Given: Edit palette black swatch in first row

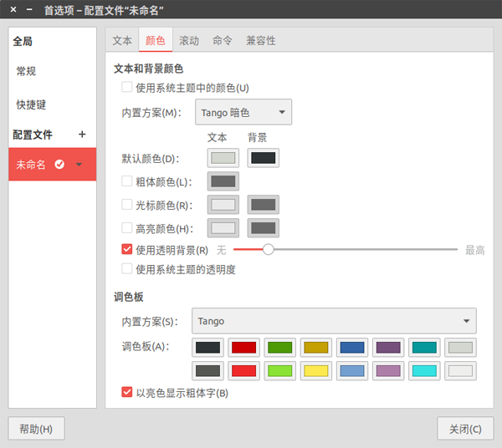Looking at the screenshot, I should click(207, 348).
